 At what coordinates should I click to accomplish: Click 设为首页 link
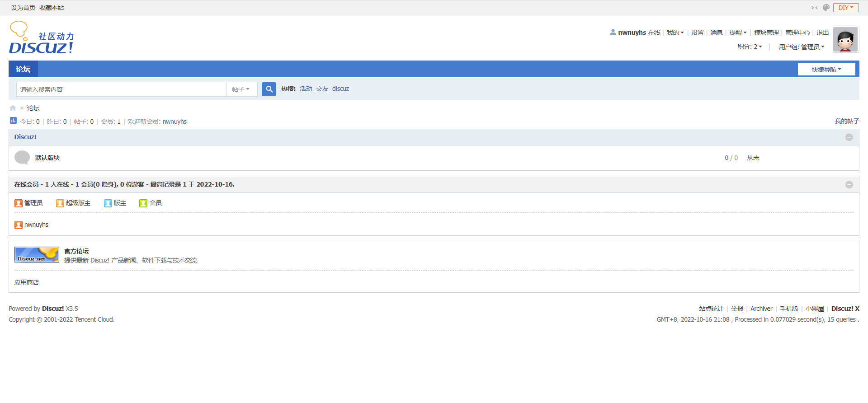(23, 8)
